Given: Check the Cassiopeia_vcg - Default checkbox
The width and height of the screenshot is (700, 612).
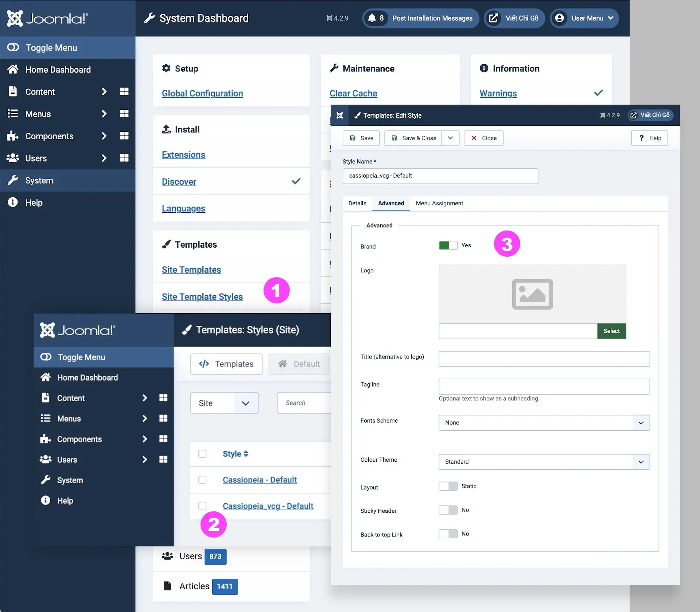Looking at the screenshot, I should coord(202,506).
